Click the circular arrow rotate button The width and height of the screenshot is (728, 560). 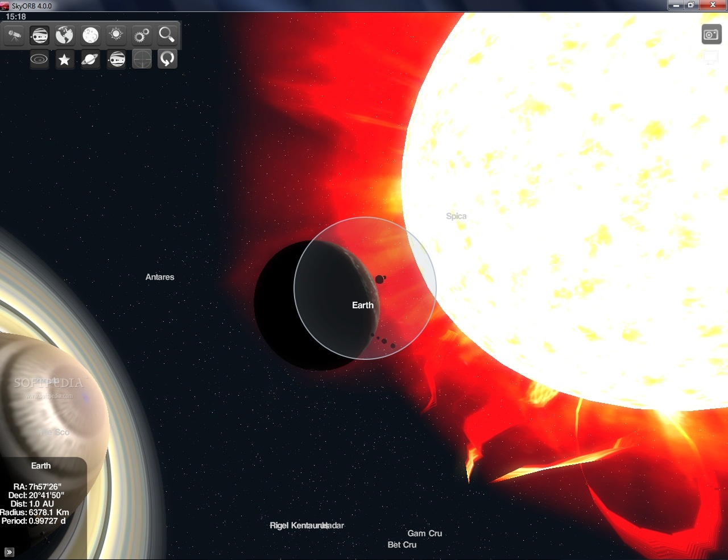pyautogui.click(x=167, y=59)
